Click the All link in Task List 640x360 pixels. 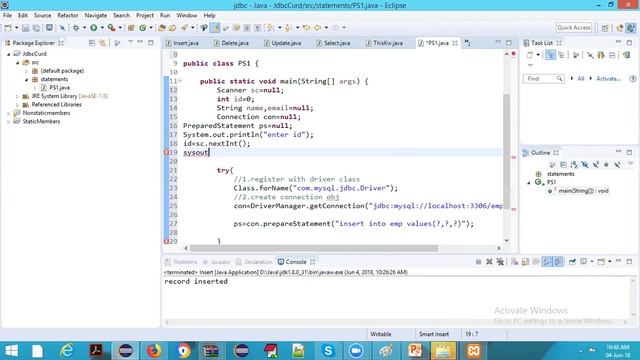[x=580, y=78]
